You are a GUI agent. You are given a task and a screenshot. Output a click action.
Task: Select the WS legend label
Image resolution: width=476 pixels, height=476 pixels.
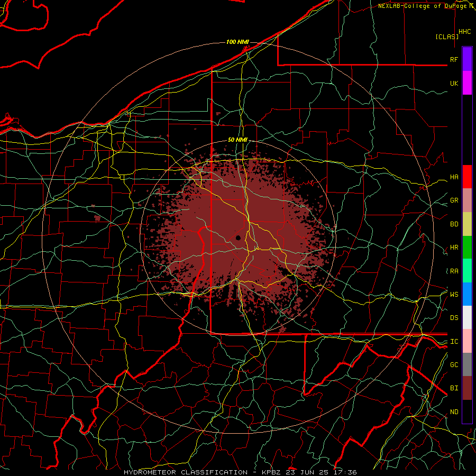tap(454, 295)
